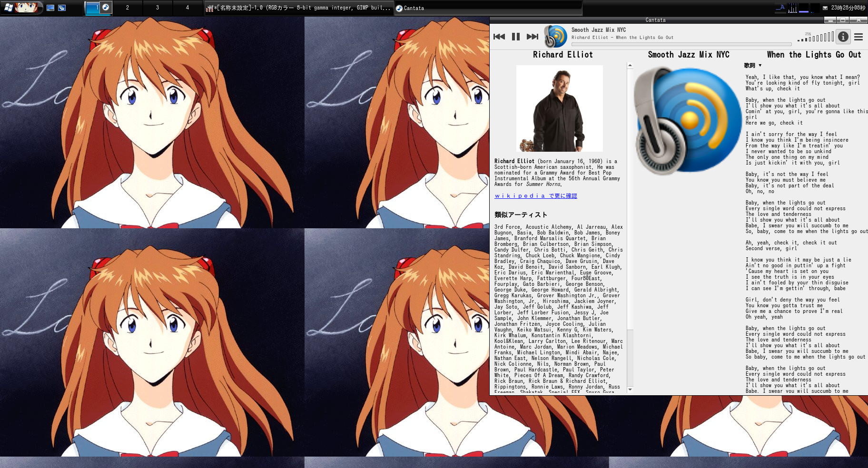The image size is (868, 468).
Task: Switch to the GIMP window in taskbar
Action: pyautogui.click(x=299, y=8)
